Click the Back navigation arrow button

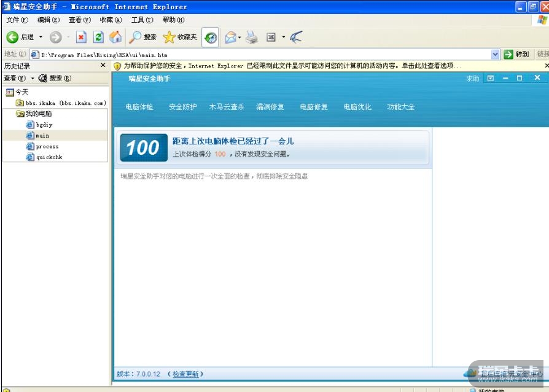12,37
